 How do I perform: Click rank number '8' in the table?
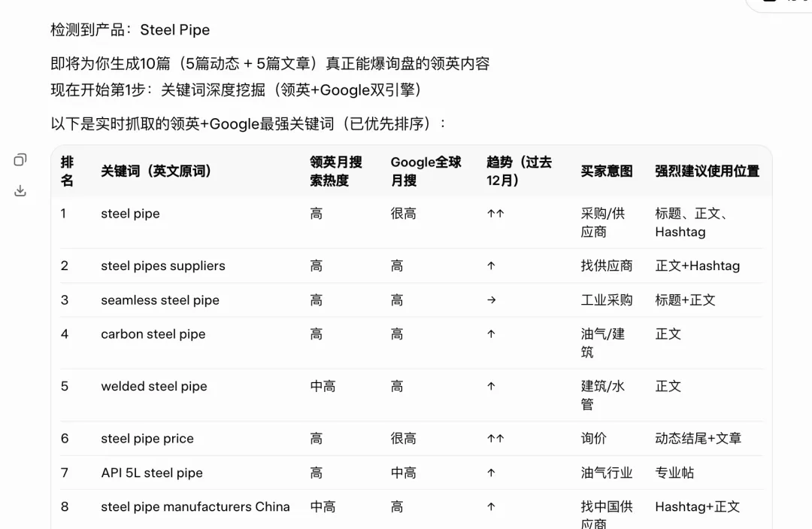coord(64,506)
